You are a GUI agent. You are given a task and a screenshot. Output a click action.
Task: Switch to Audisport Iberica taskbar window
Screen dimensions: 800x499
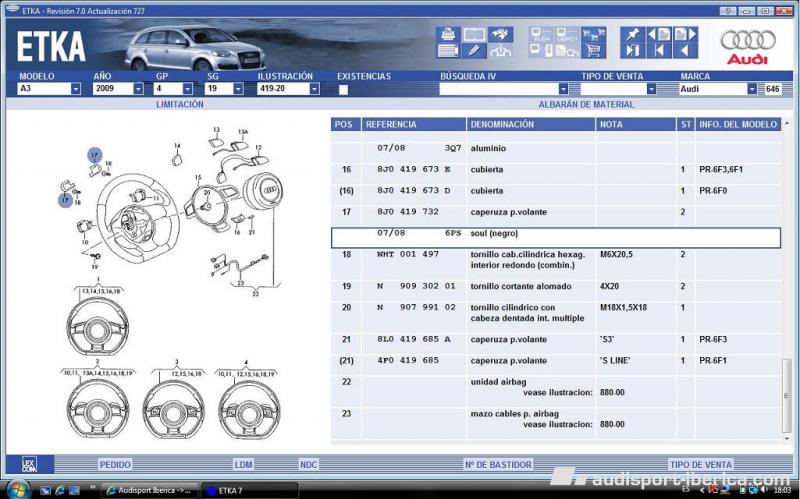150,490
